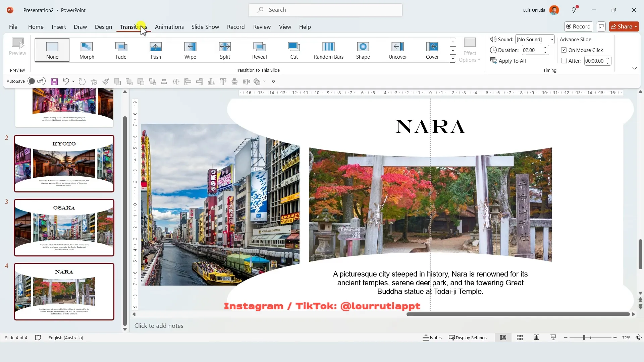Enable the After advance checkbox
Viewport: 644px width, 362px height.
tap(564, 61)
